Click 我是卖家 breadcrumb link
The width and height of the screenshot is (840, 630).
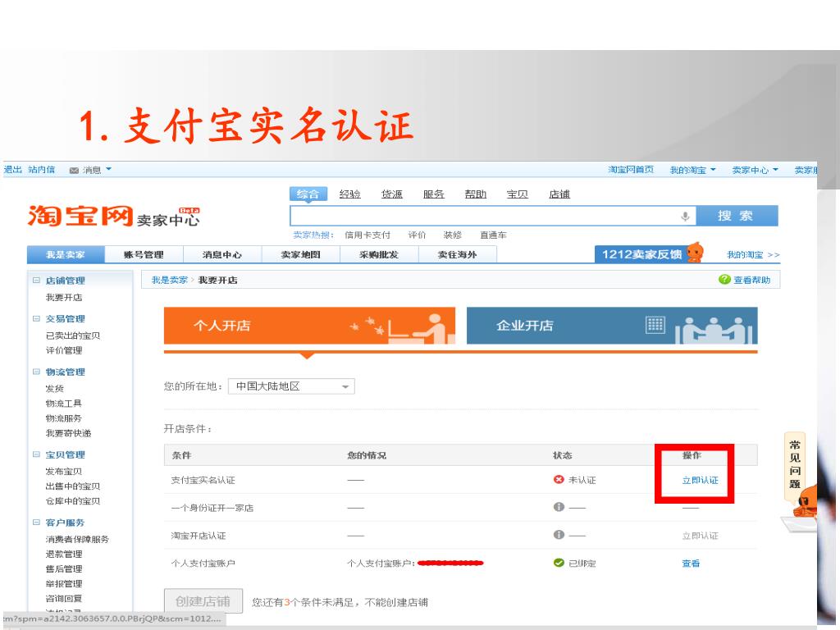click(169, 281)
